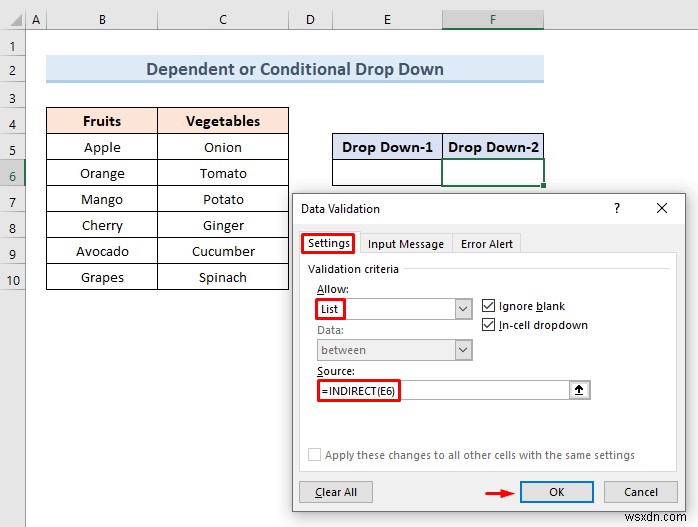Select column D header

[310, 20]
